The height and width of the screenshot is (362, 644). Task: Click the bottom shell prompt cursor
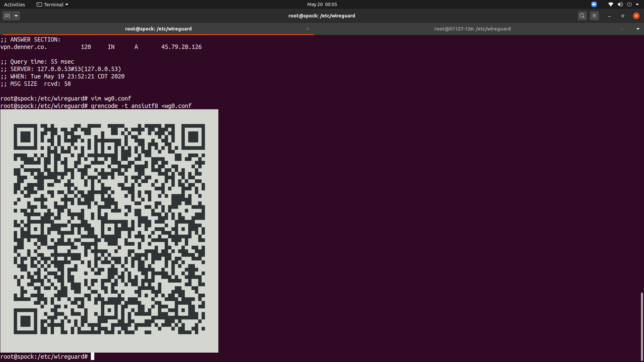(x=93, y=357)
